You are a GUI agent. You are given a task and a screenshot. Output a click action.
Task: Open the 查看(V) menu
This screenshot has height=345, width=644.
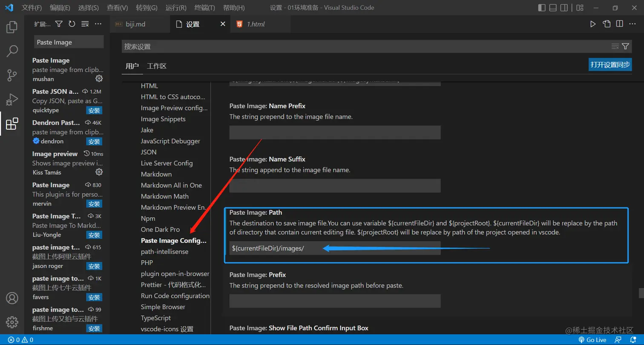(118, 8)
